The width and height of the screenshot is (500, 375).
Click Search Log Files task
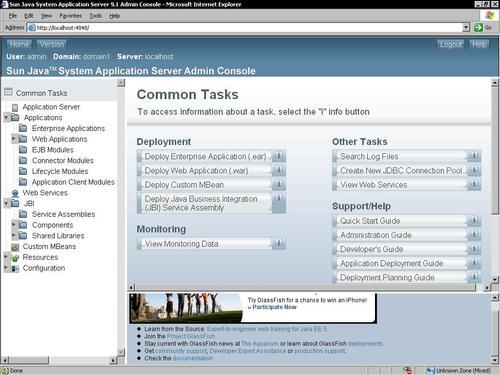[x=400, y=156]
